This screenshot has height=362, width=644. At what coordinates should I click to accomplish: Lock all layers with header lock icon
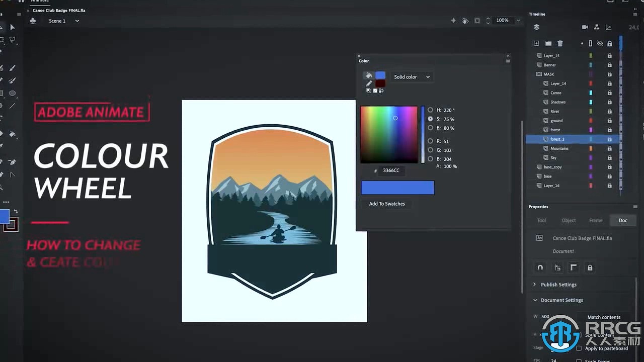coord(609,44)
